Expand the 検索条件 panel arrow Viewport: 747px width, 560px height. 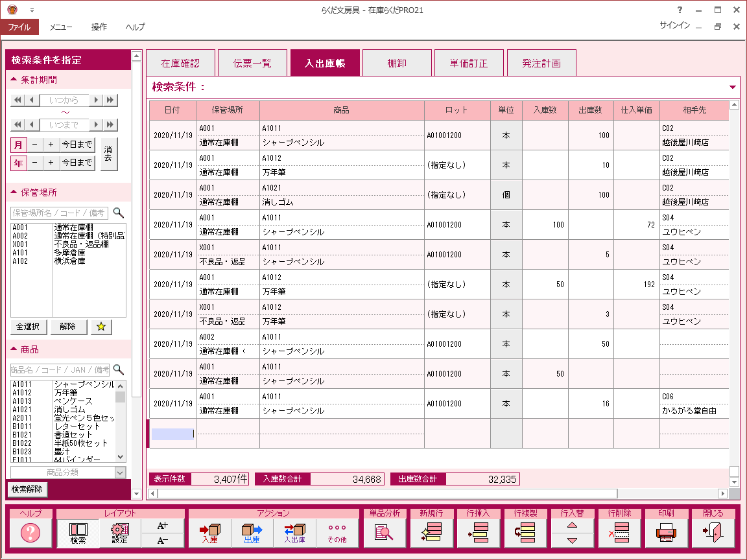[733, 87]
